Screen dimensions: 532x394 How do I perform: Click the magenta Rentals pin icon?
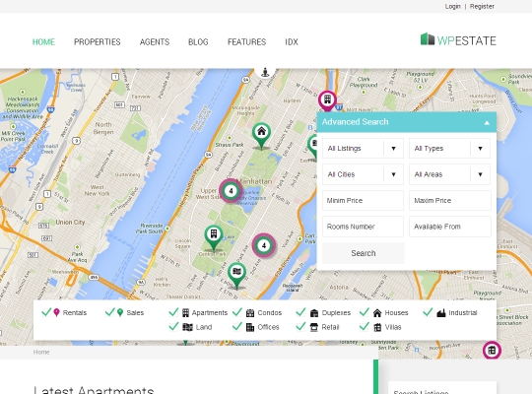click(x=57, y=312)
